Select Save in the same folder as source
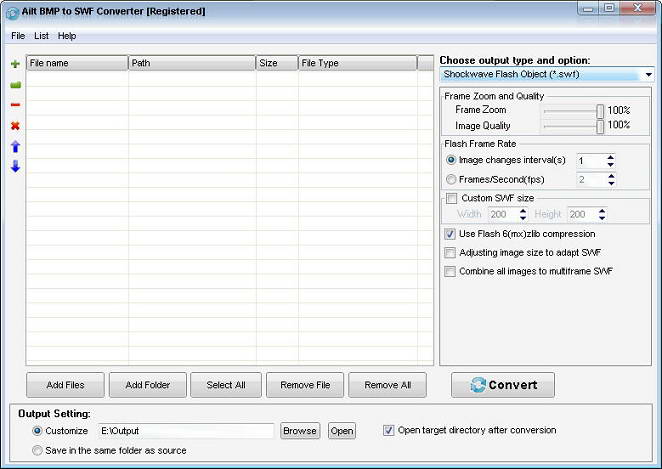Screen dimensions: 662x469 click(37, 450)
